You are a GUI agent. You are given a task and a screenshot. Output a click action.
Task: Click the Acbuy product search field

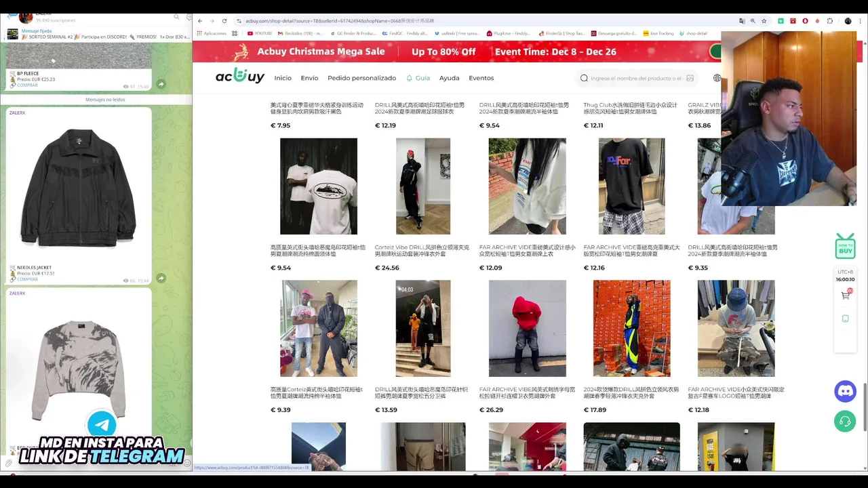click(x=635, y=78)
